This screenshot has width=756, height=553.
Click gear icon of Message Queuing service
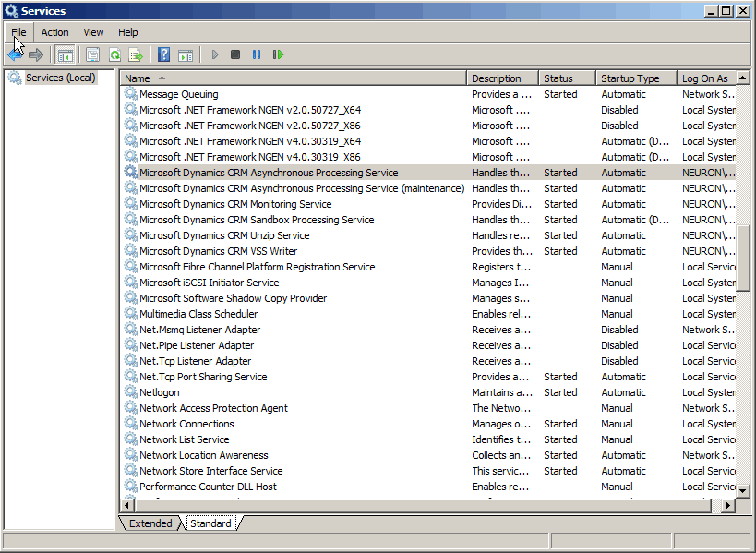click(x=131, y=93)
